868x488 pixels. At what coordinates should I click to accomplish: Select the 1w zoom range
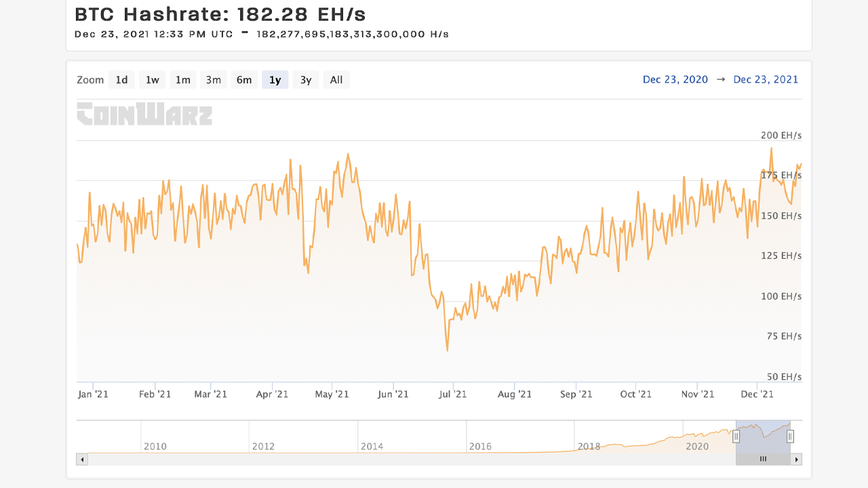tap(153, 80)
